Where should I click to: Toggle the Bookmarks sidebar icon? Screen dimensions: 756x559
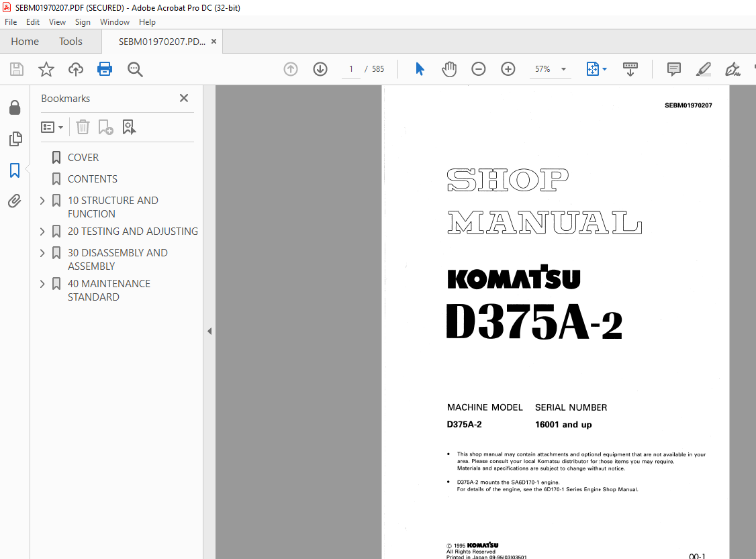15,170
